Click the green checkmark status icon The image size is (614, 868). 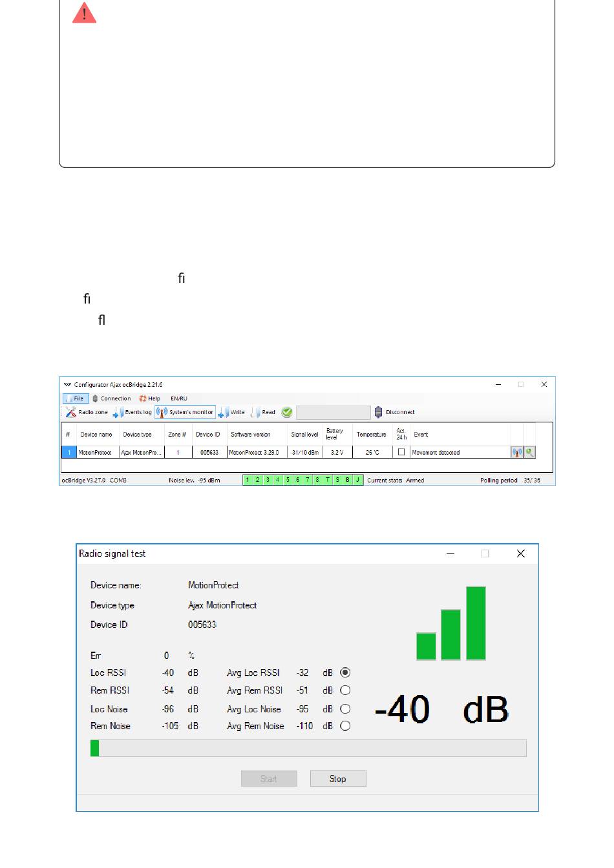coord(287,412)
